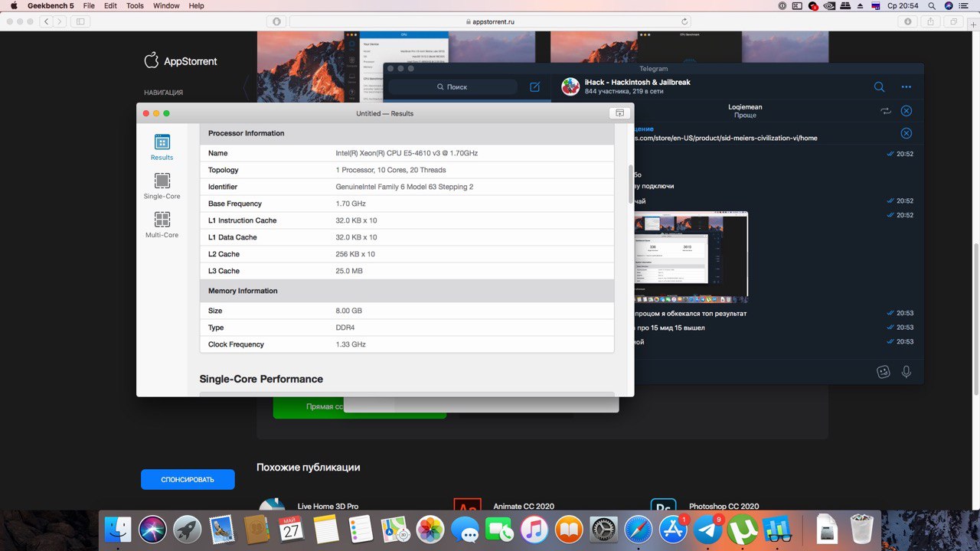This screenshot has width=980, height=551.
Task: Open the Results section in Geekbench sidebar
Action: pos(162,148)
